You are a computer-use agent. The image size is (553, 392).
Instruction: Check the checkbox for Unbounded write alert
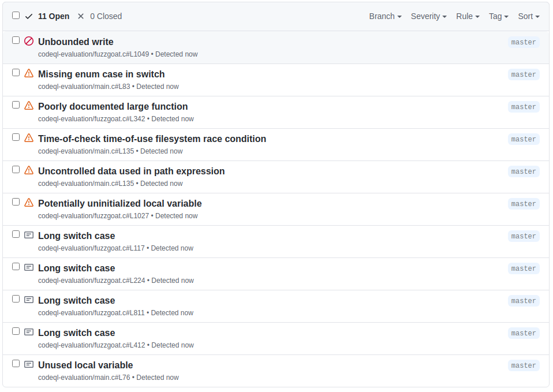16,39
